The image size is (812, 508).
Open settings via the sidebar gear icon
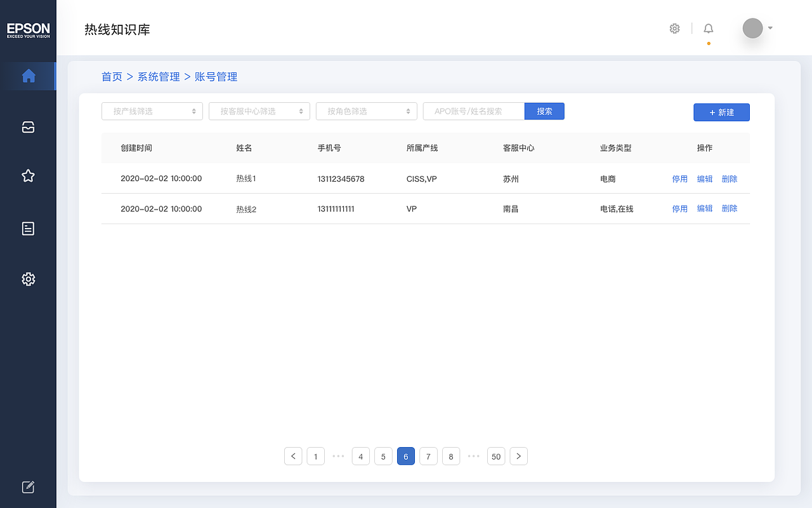coord(28,279)
